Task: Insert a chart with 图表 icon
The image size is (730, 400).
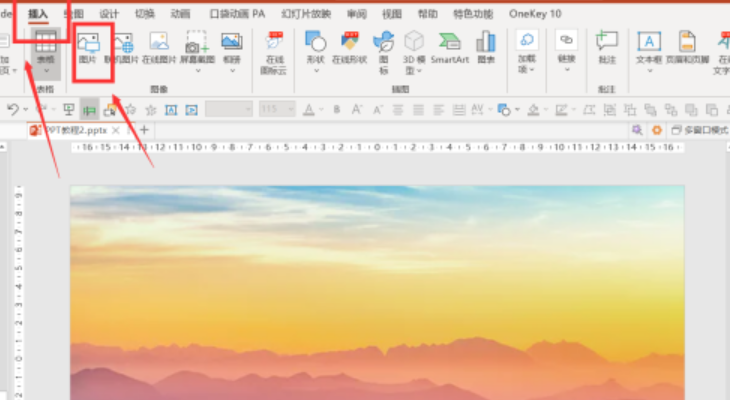Action: (486, 47)
